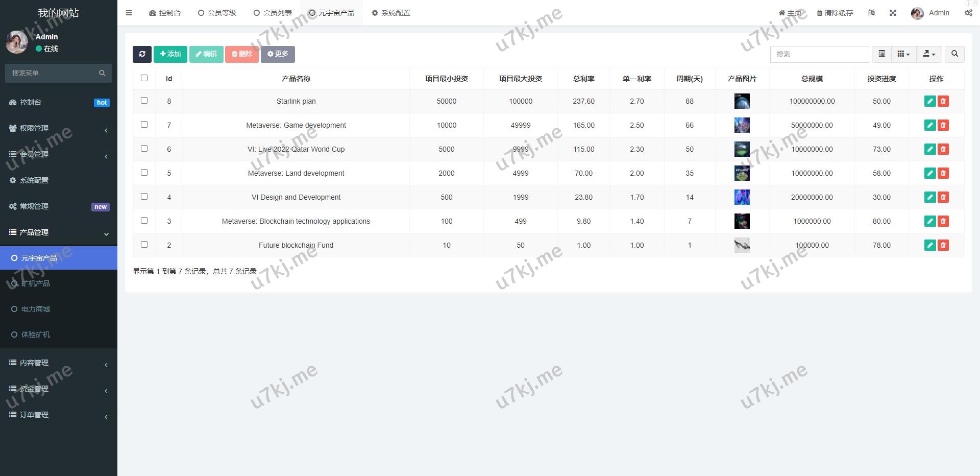Open the export data dropdown
The image size is (980, 476).
(929, 54)
